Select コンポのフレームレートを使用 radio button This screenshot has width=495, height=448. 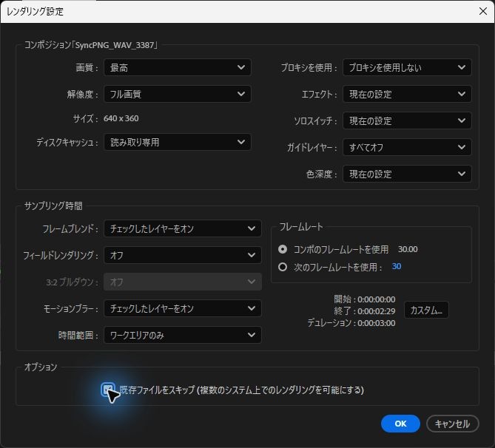point(283,249)
